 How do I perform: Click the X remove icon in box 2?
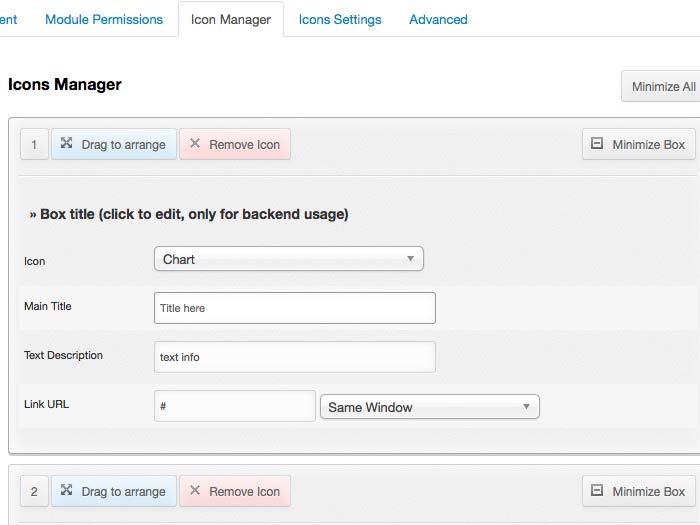(x=195, y=491)
